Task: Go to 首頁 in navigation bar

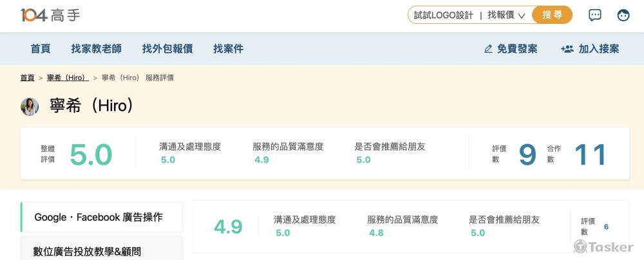Action: (x=41, y=49)
